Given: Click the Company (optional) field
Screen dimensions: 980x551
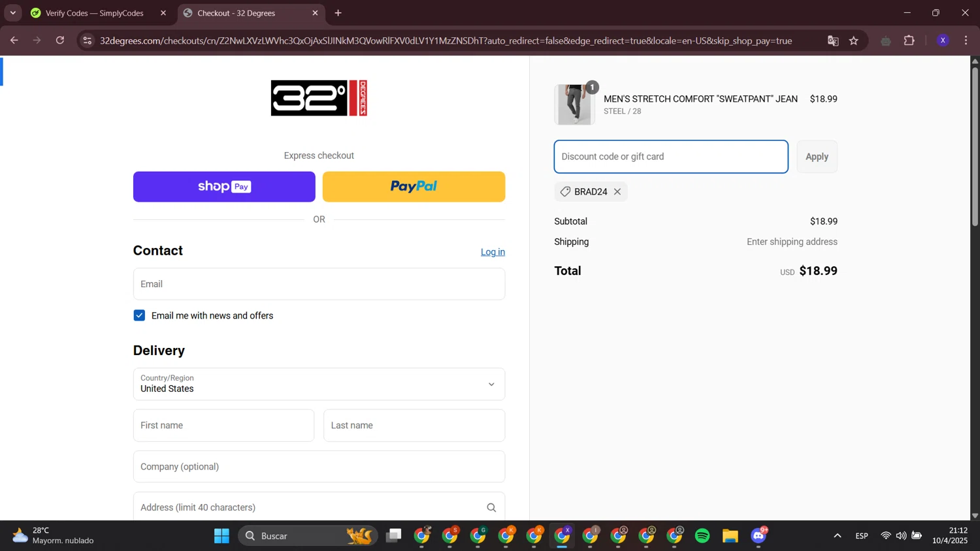Looking at the screenshot, I should click(x=319, y=467).
